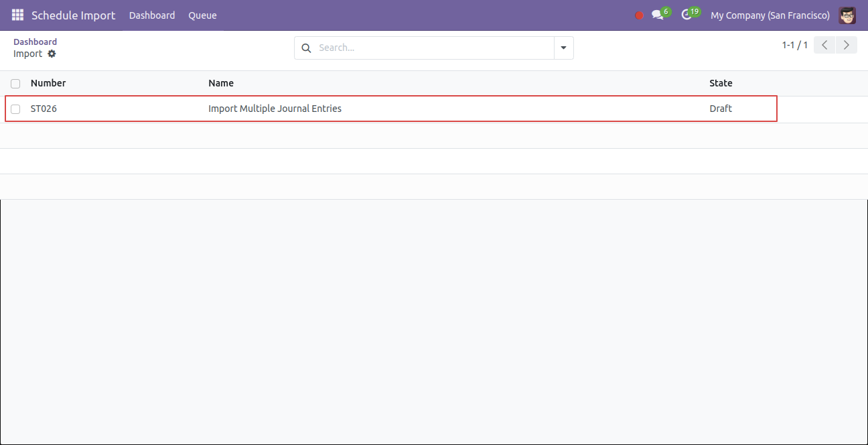Expand the search options dropdown arrow
Screen dimensions: 868x445
563,48
